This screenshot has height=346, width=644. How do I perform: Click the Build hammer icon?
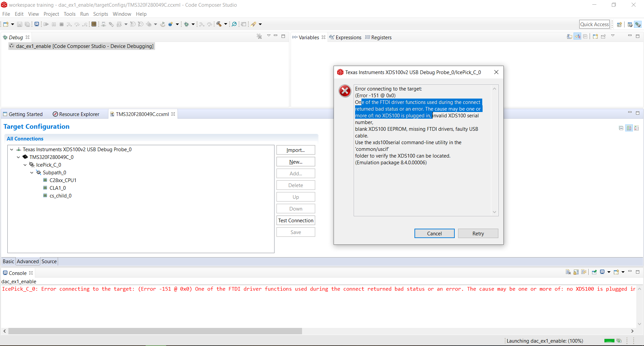coord(219,24)
